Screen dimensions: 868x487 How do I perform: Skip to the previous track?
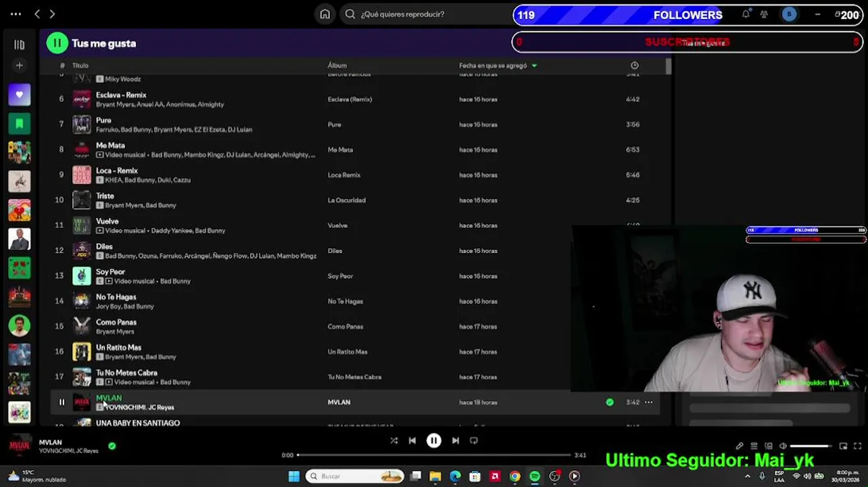click(x=412, y=440)
